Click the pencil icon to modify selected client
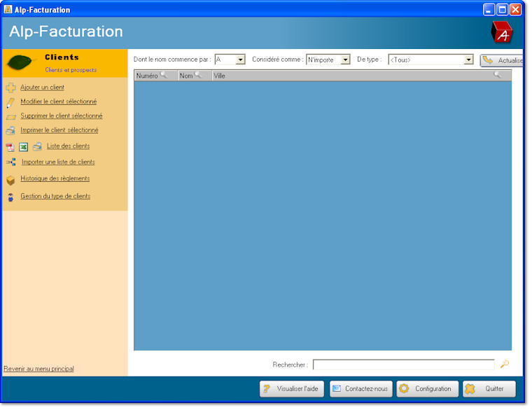The height and width of the screenshot is (410, 532). point(10,102)
